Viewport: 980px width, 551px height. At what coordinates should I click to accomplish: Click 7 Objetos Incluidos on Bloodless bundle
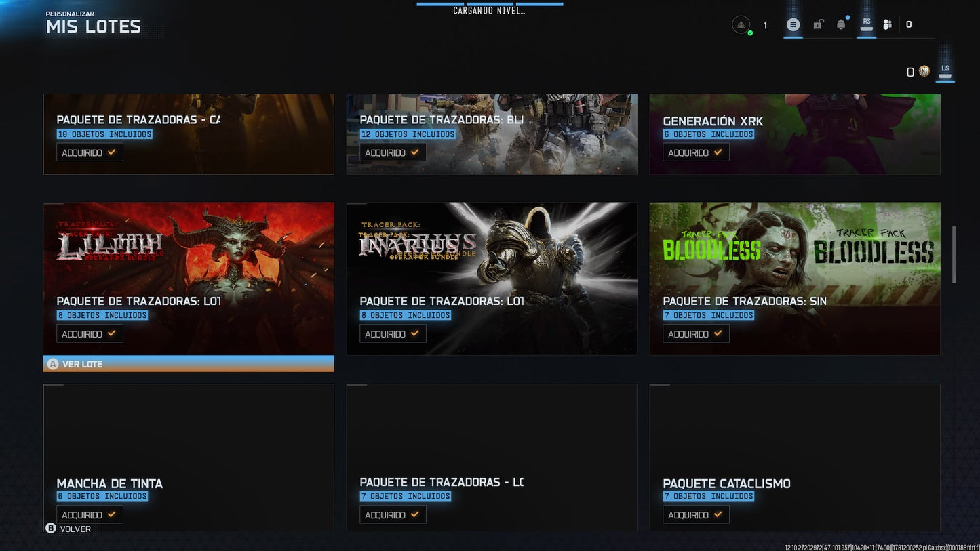pyautogui.click(x=708, y=315)
